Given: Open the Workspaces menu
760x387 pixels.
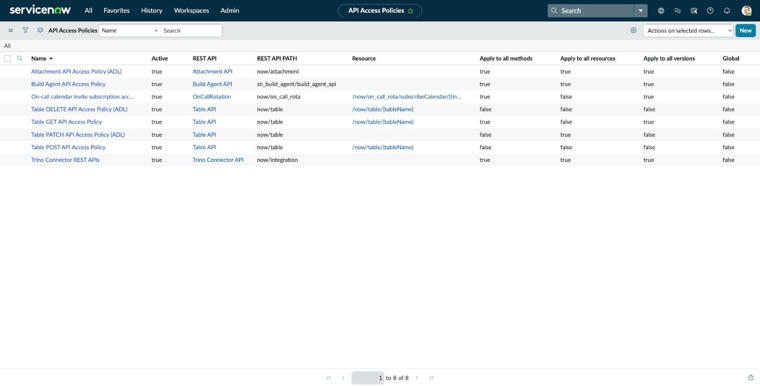Looking at the screenshot, I should point(191,11).
